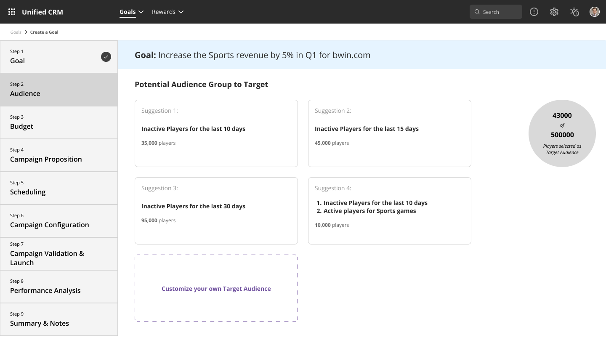Select Suggestion 1 inactive 10 days card
This screenshot has height=364, width=606.
(x=216, y=133)
